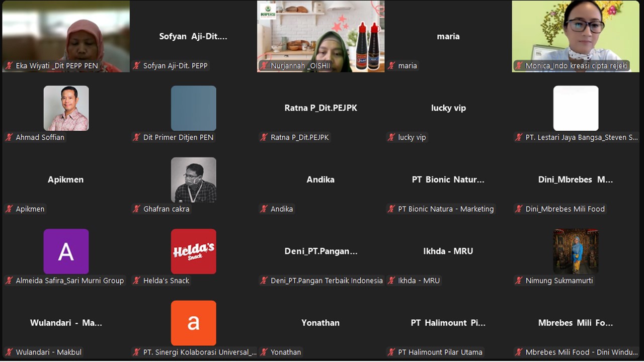Screen dimensions: 644x362
Task: Click Ahmad Soffian's profile photo
Action: [66, 108]
